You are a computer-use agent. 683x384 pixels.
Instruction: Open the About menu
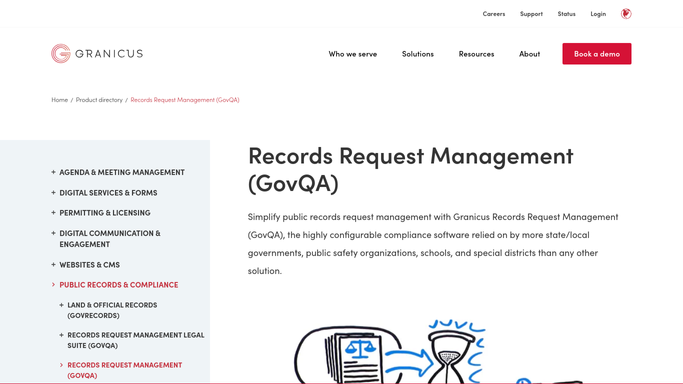pos(529,54)
